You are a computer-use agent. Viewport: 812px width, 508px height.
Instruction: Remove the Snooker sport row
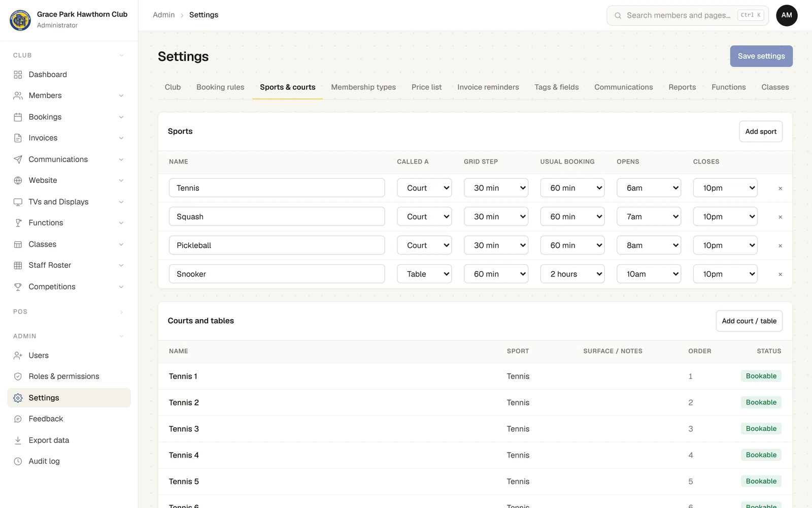(780, 274)
